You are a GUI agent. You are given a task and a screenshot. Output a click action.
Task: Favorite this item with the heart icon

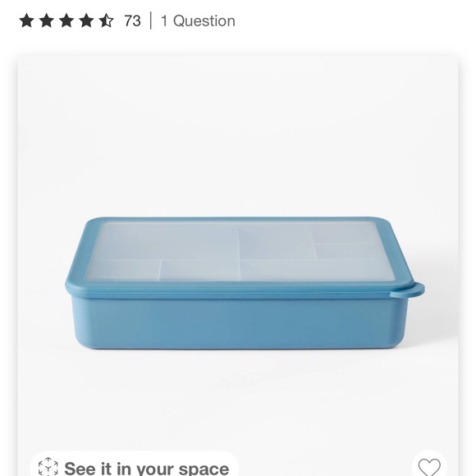[429, 467]
